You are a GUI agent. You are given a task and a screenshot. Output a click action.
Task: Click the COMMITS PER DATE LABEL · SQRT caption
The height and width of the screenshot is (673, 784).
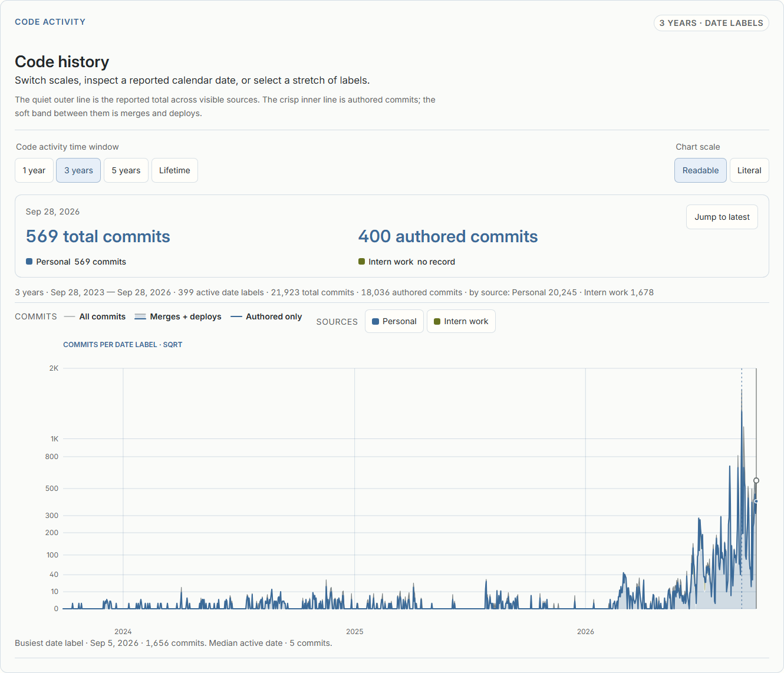pyautogui.click(x=123, y=345)
